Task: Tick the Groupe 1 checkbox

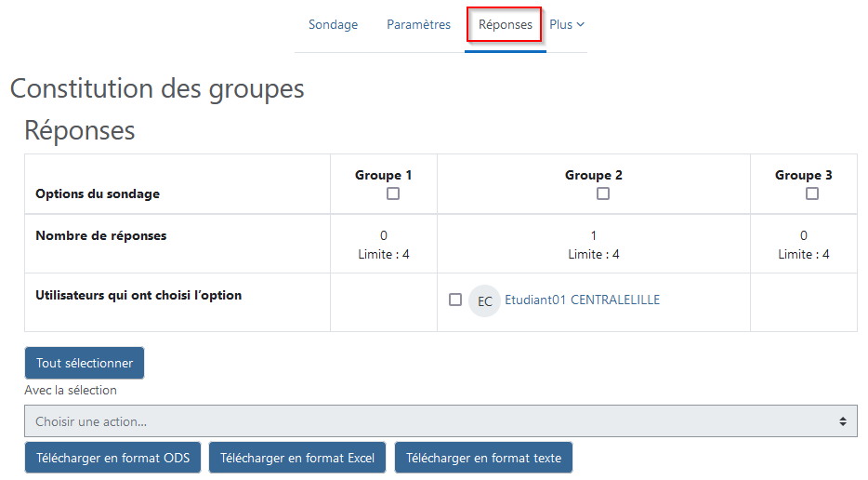Action: click(393, 193)
